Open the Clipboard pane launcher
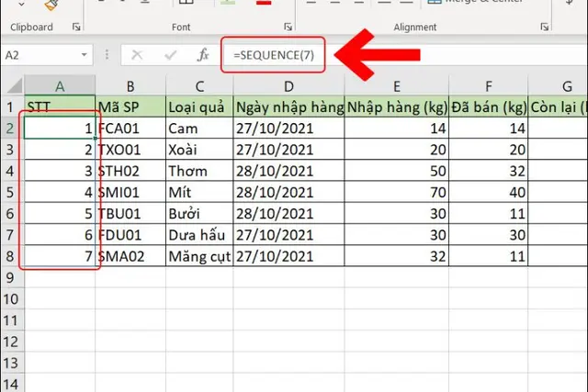The image size is (588, 392). 76,27
